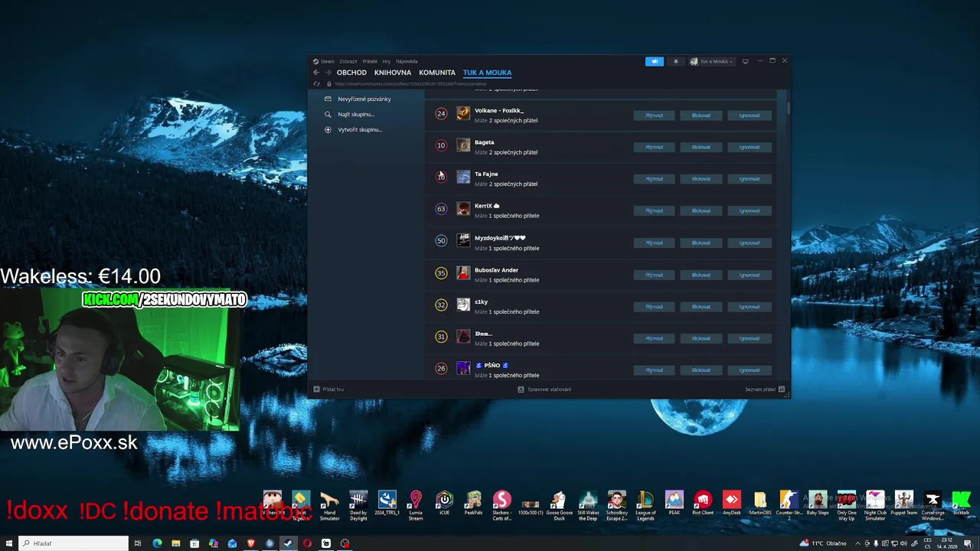
Task: Launch PeakPals from the desktop
Action: click(x=473, y=504)
